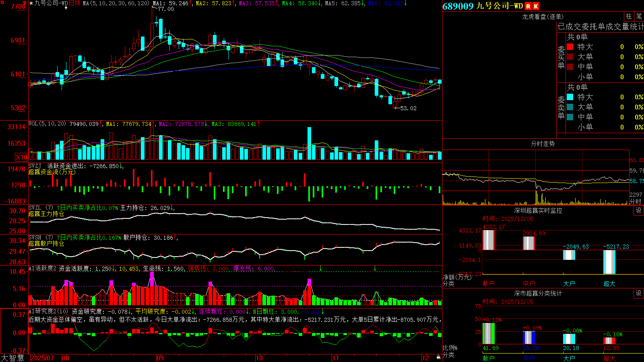The width and height of the screenshot is (644, 362).
Task: Click the 资金活跃度: 1.250 readout
Action: pyautogui.click(x=85, y=269)
